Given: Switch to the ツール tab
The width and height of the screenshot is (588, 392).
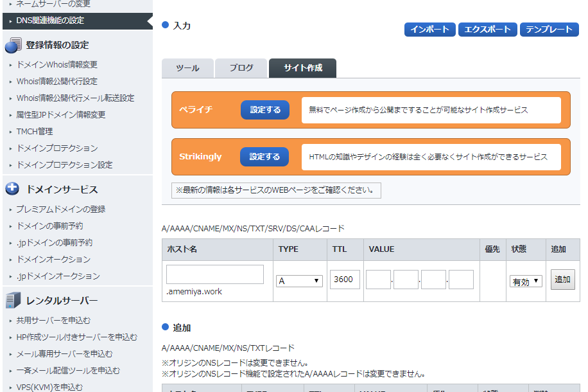Looking at the screenshot, I should [x=187, y=67].
